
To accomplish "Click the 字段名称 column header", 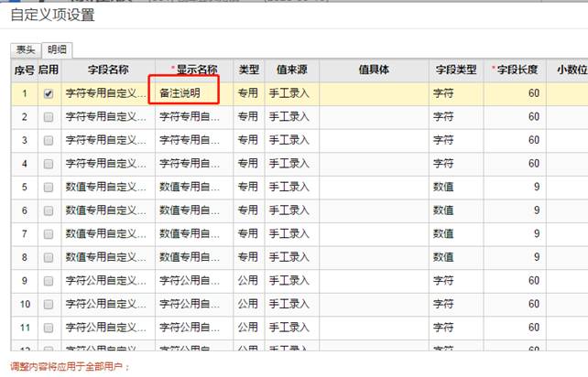I will [108, 70].
